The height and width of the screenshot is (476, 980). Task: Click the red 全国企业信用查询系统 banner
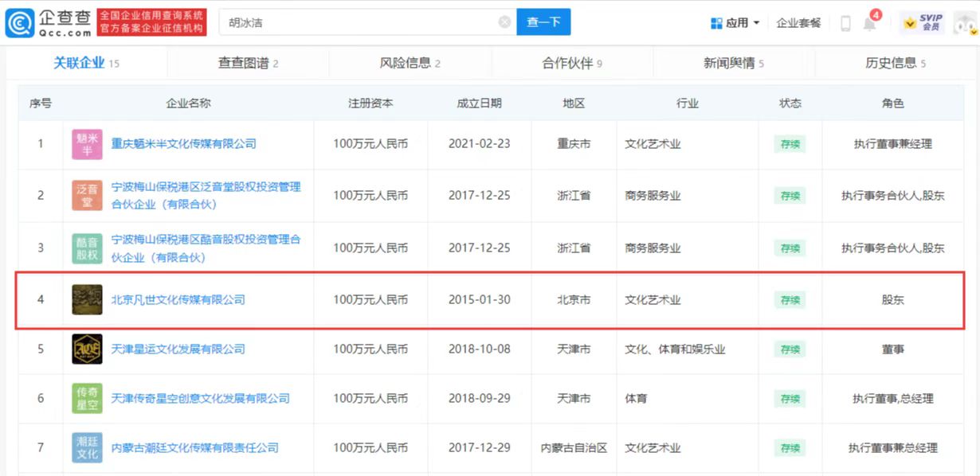tap(152, 22)
